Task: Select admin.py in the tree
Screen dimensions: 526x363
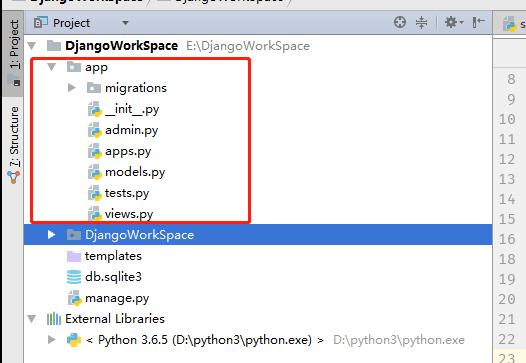Action: click(132, 130)
